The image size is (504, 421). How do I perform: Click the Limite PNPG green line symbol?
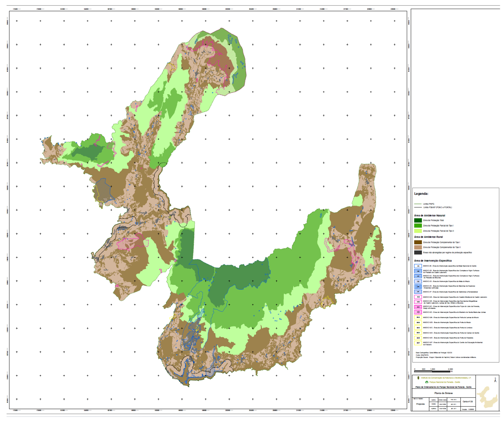tap(418, 204)
